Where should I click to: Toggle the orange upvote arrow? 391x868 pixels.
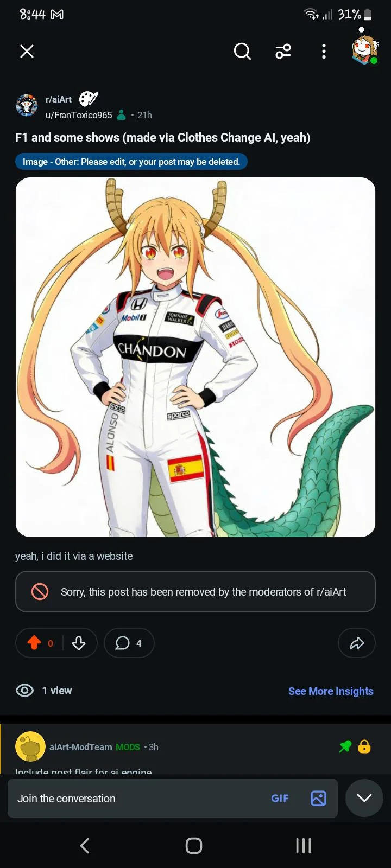point(34,643)
